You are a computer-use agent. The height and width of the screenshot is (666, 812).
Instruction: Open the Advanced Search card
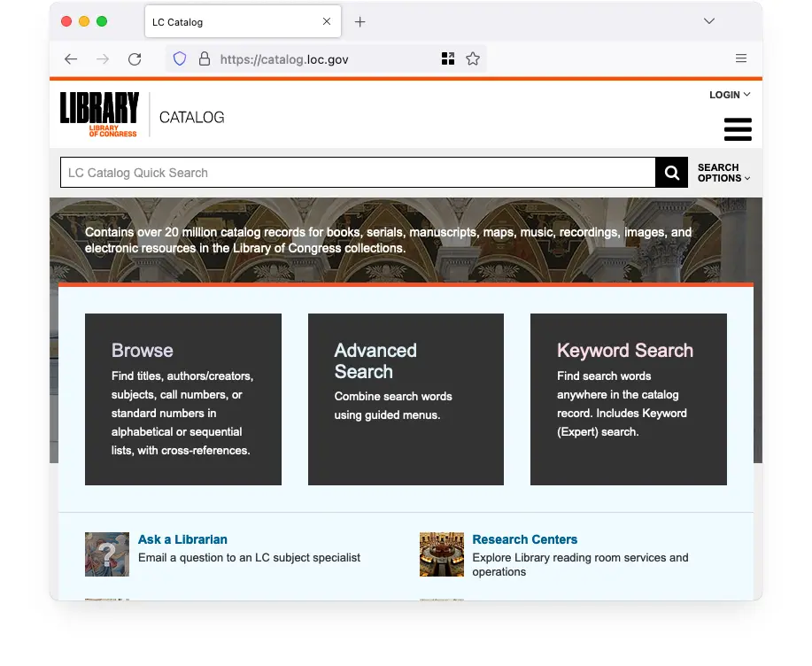tap(406, 399)
